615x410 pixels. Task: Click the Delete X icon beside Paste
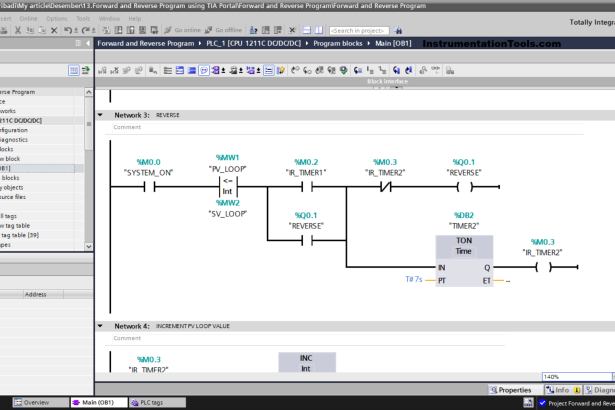point(54,30)
